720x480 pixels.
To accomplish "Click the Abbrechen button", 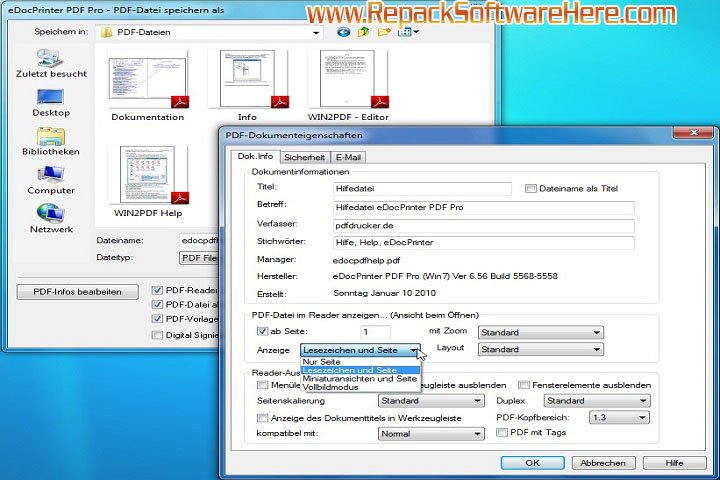I will 603,463.
